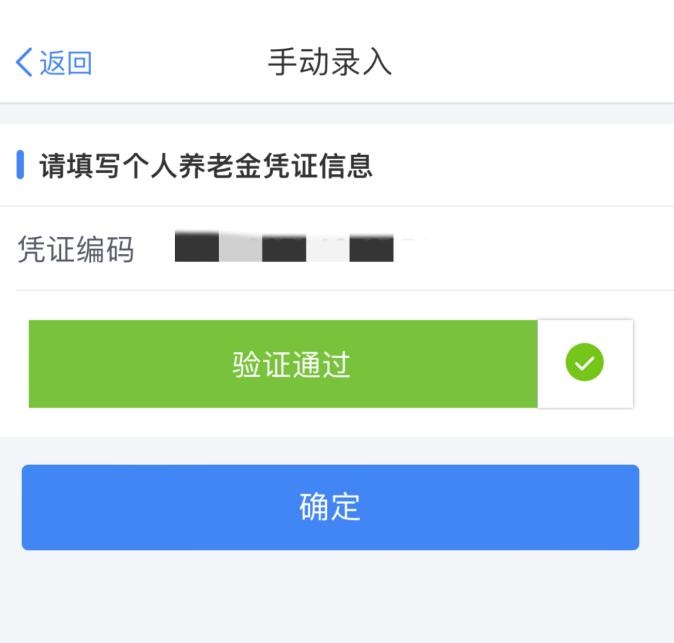Image resolution: width=674 pixels, height=643 pixels.
Task: Click the gray background below 确定 button
Action: tap(330, 600)
